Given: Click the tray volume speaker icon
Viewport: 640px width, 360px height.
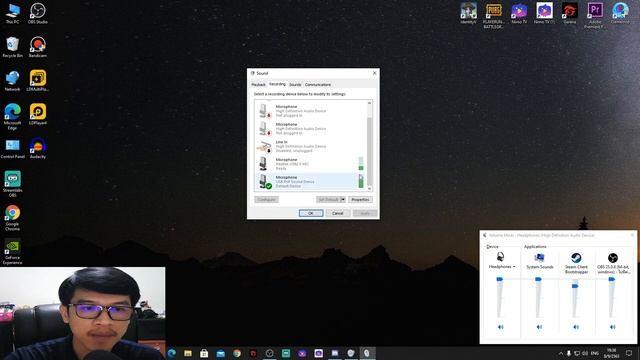Looking at the screenshot, I should [x=584, y=353].
